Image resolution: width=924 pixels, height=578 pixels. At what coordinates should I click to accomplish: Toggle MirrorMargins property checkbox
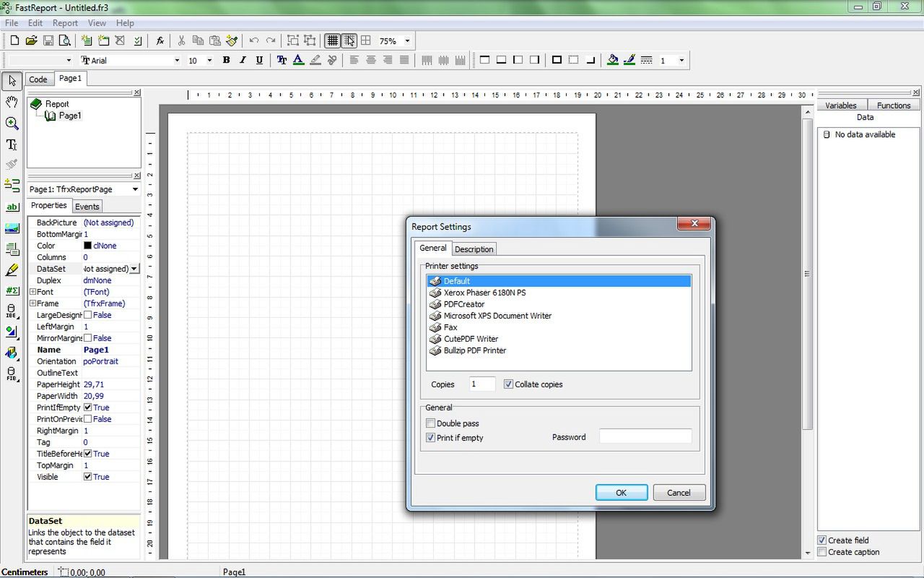87,338
